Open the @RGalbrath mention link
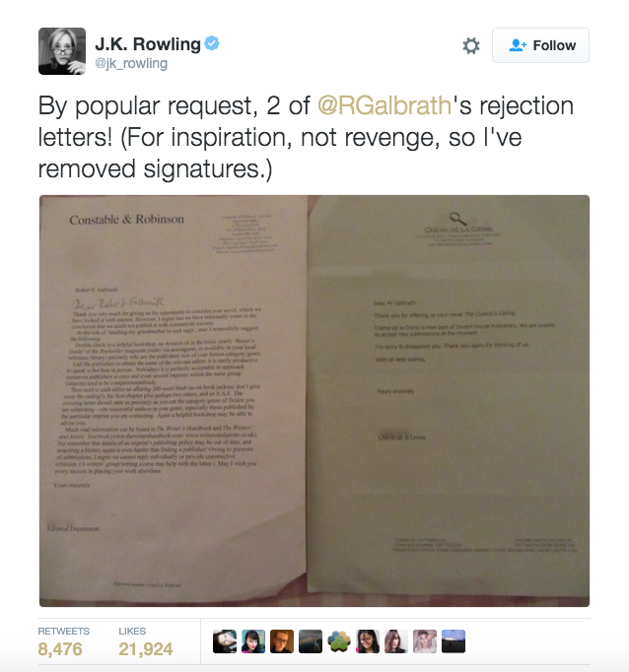The width and height of the screenshot is (629, 672). click(x=384, y=105)
